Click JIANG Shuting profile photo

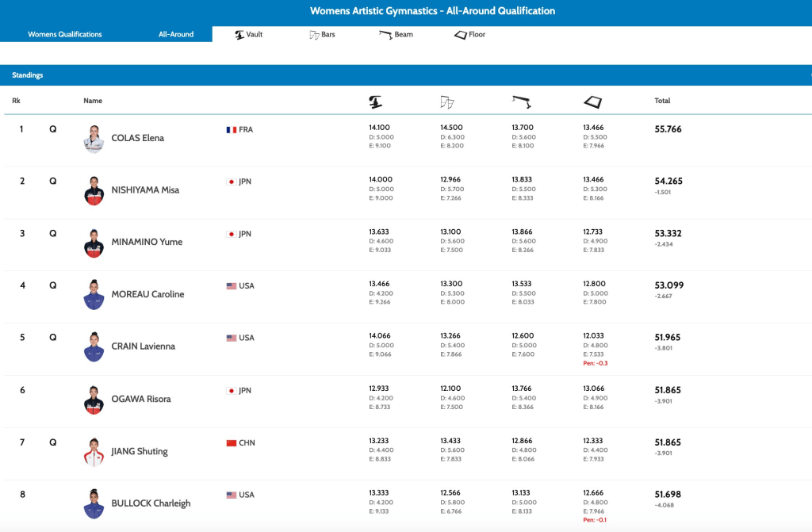[x=94, y=451]
